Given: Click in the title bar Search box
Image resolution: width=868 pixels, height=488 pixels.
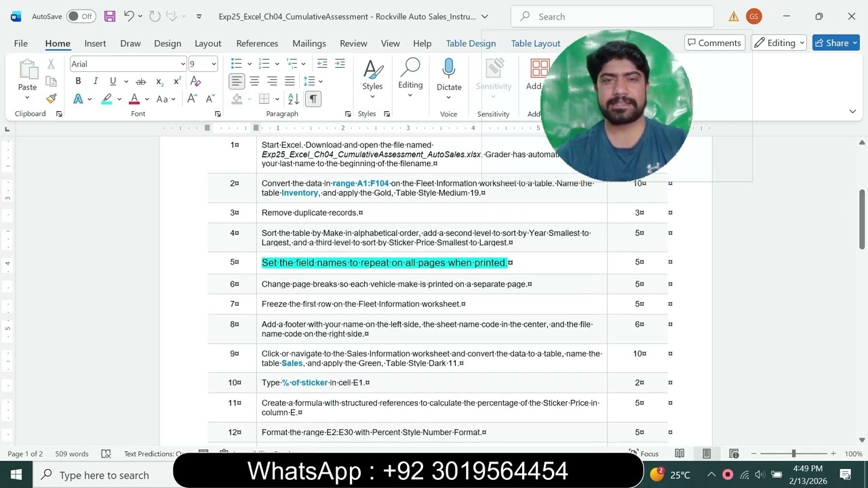Looking at the screenshot, I should [612, 16].
